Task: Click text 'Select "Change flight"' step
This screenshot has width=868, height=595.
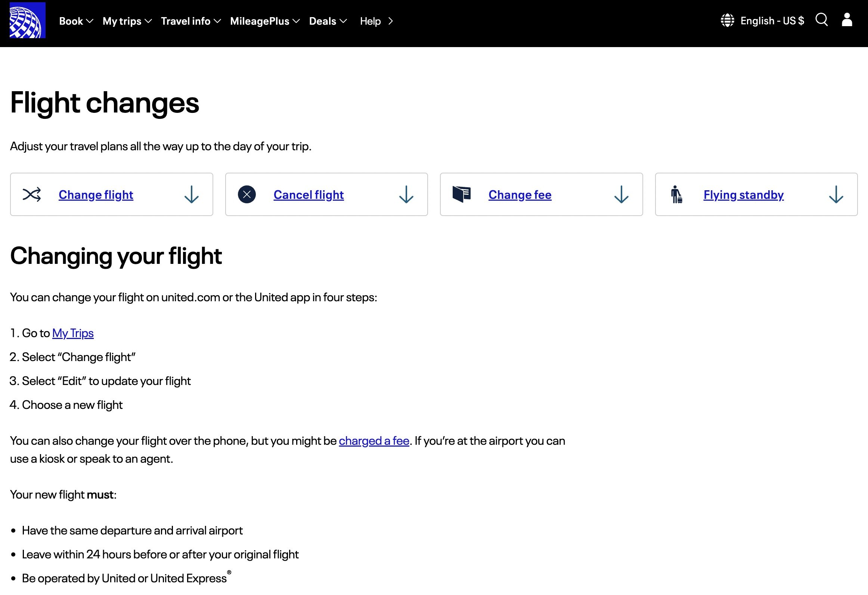Action: point(79,357)
